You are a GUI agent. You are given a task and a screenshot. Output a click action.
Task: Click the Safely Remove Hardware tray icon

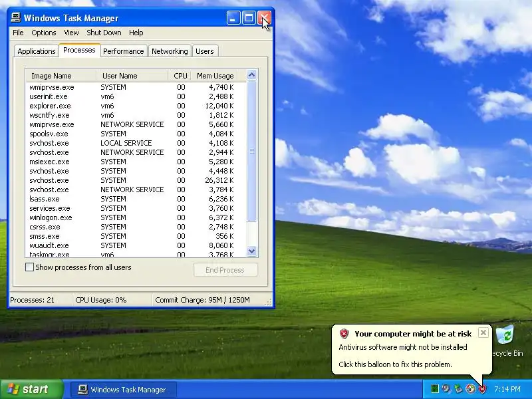pos(458,389)
